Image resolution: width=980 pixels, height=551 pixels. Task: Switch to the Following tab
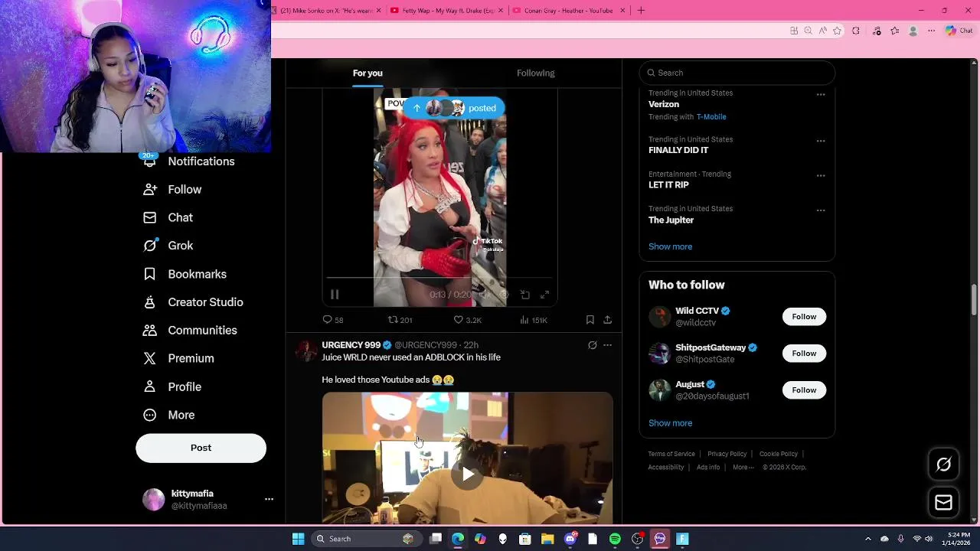coord(535,73)
